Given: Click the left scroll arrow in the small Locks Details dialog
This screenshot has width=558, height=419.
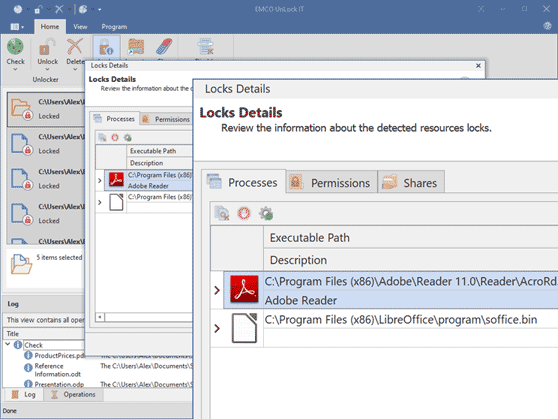Looking at the screenshot, I should [100, 317].
